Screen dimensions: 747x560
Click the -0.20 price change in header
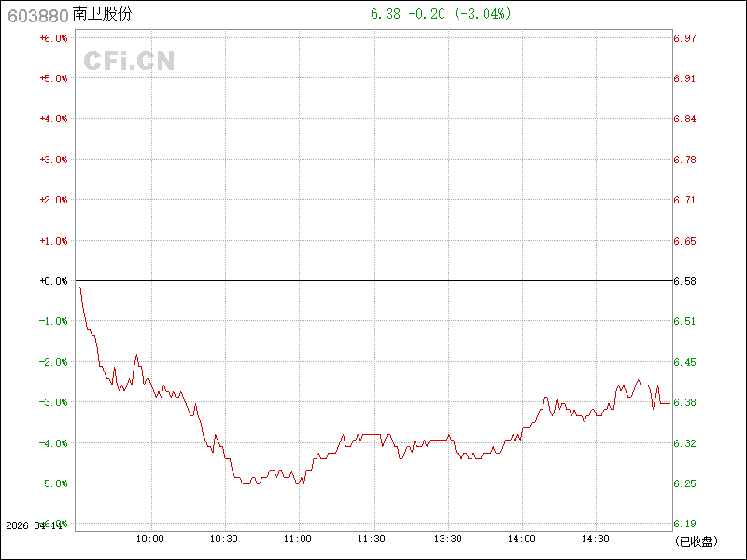[x=427, y=14]
